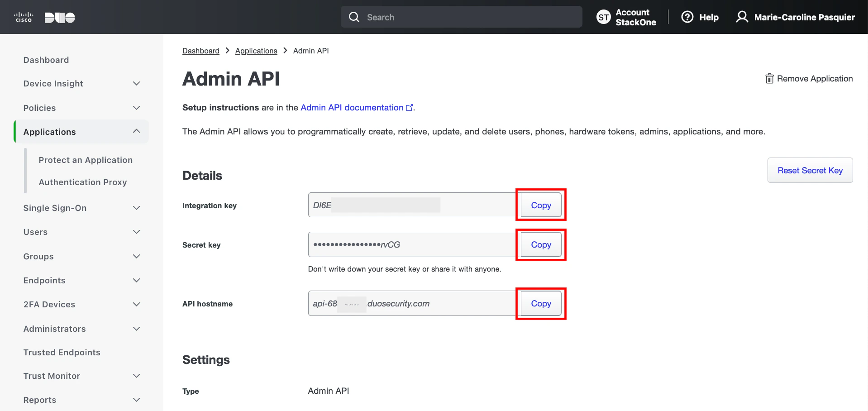Viewport: 868px width, 411px height.
Task: Focus the Search input field
Action: [462, 17]
